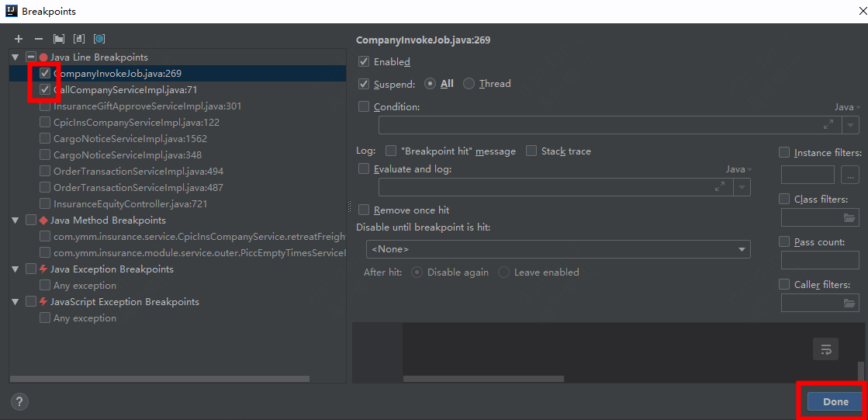Enable the Remove once hit checkbox
Screen dimensions: 868x420
(x=364, y=210)
